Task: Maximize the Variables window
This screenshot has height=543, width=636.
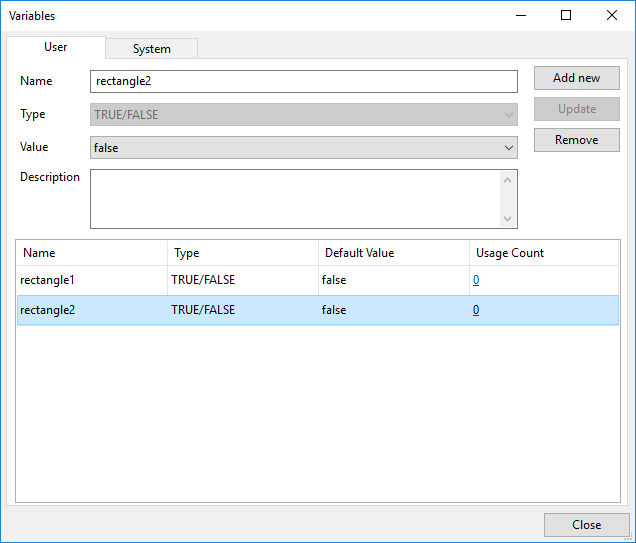Action: [566, 15]
